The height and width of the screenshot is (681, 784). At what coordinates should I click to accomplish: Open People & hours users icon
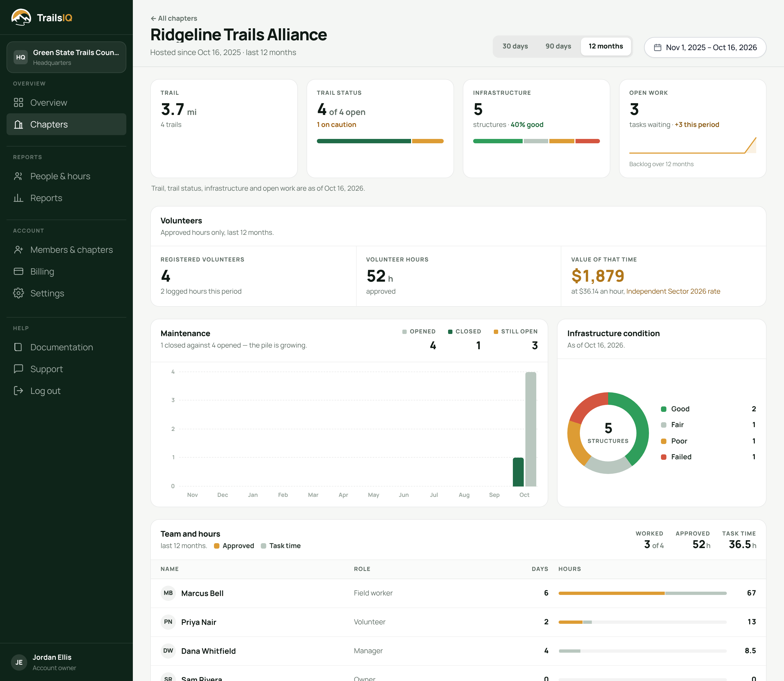(x=18, y=176)
